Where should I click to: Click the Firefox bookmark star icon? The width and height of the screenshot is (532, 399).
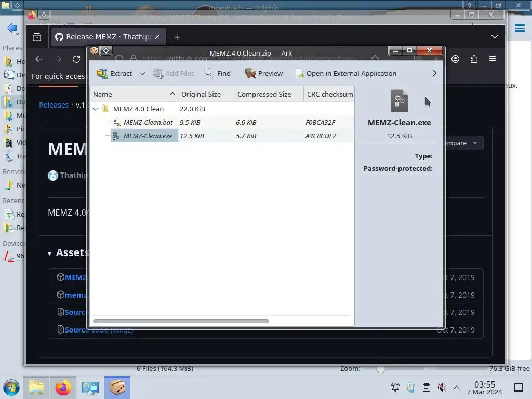tap(375, 58)
